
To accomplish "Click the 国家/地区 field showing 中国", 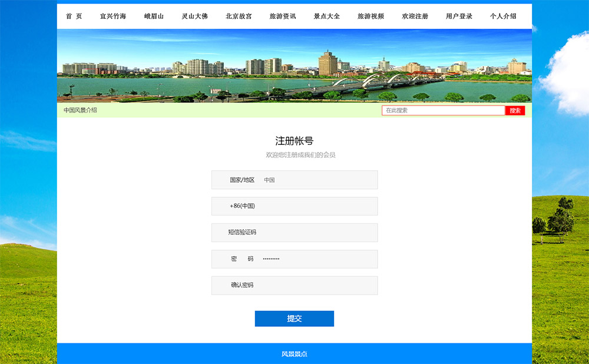I will 294,180.
